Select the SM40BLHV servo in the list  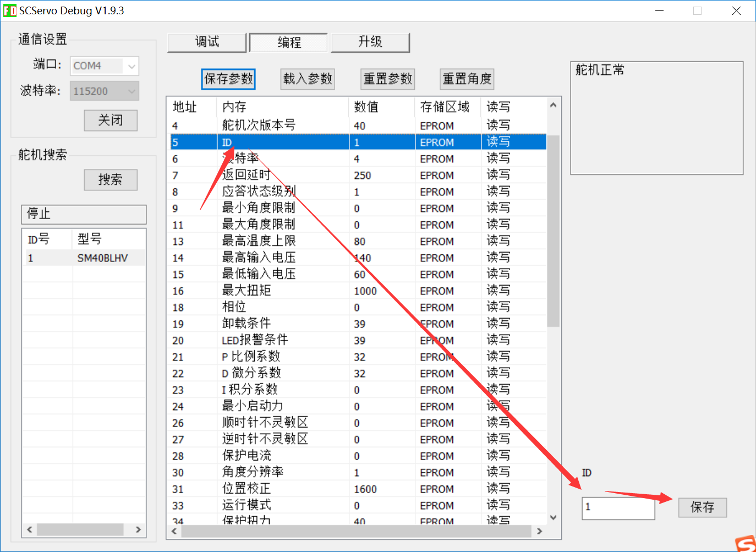pos(84,258)
